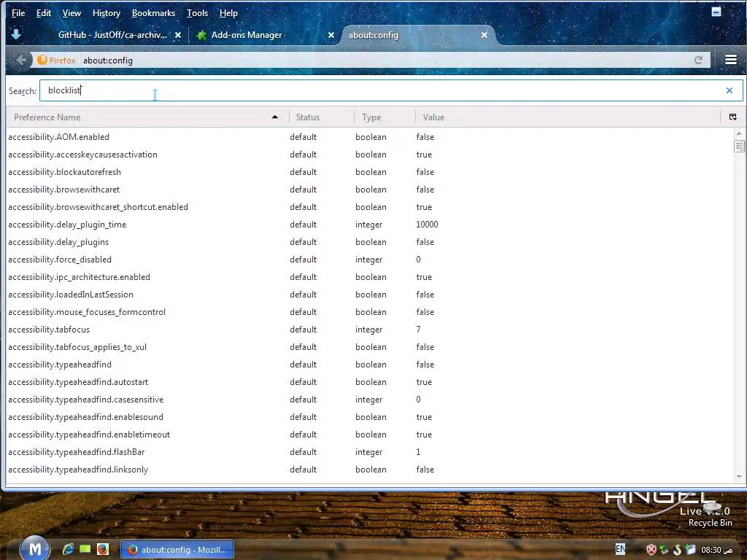
Task: Select accessibility.loadedInLastSession row
Action: (370, 295)
